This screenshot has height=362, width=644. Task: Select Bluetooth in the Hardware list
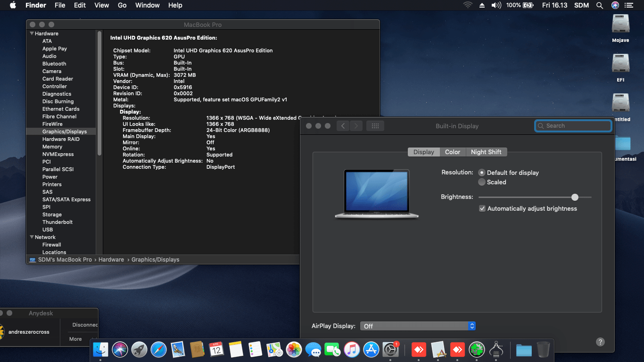(x=54, y=64)
